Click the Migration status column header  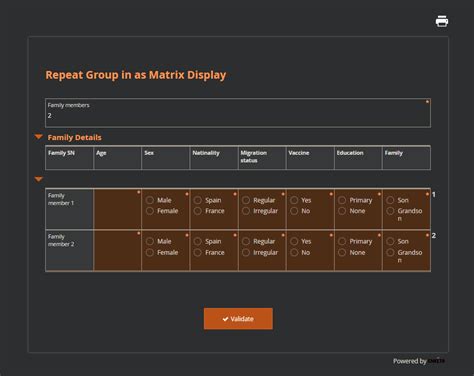(x=262, y=158)
